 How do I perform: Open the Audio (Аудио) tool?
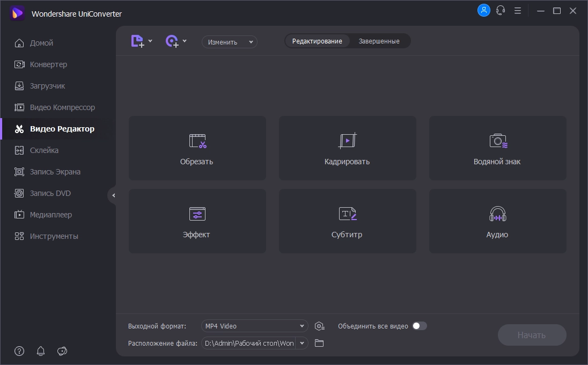coord(497,221)
